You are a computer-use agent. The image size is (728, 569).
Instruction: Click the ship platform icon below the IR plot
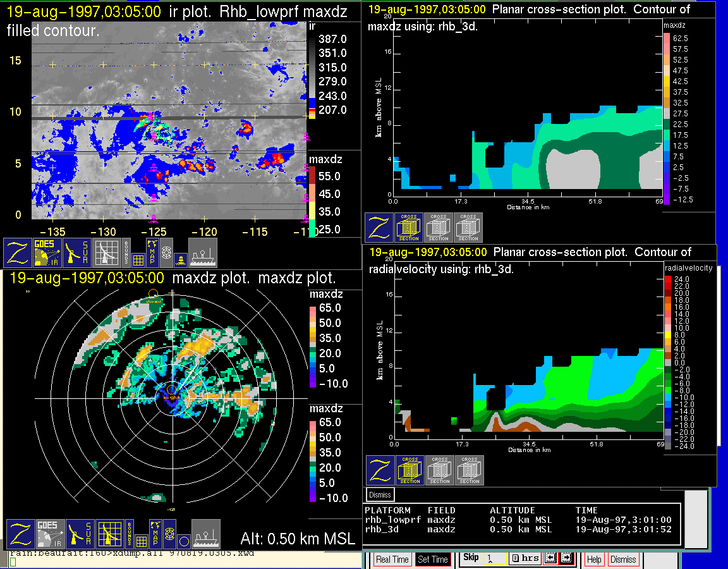[203, 252]
